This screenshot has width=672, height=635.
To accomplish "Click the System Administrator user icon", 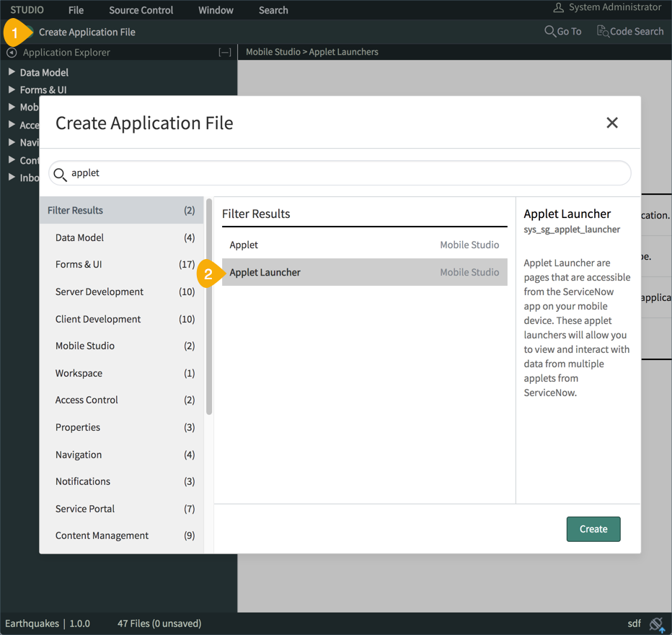I will (559, 7).
